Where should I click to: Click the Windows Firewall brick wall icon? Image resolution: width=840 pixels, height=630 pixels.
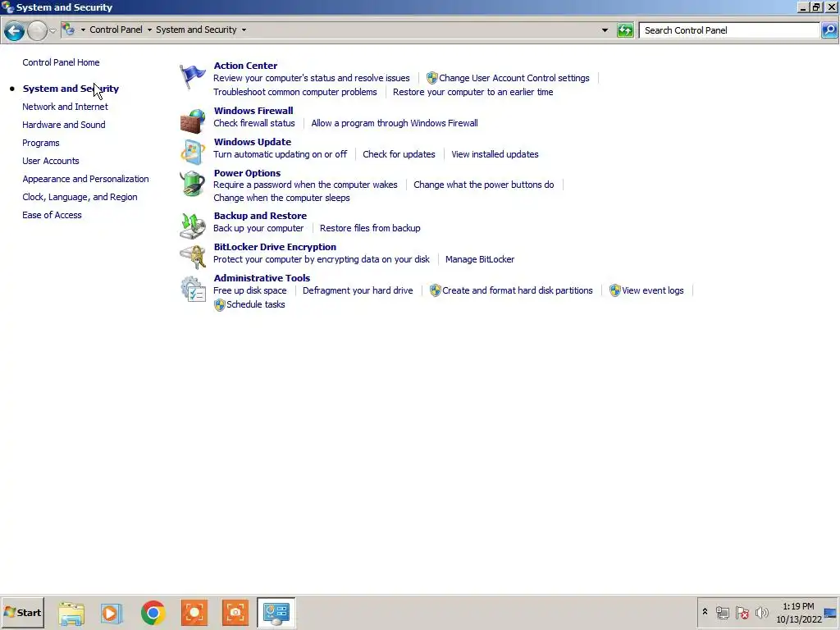192,121
